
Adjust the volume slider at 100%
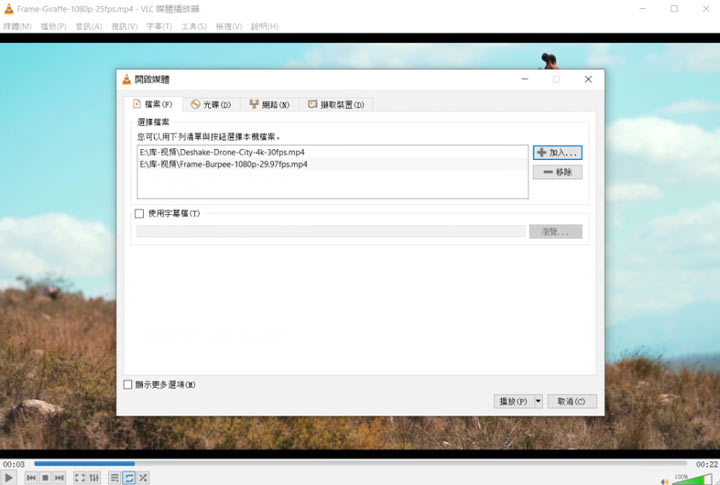click(x=692, y=479)
